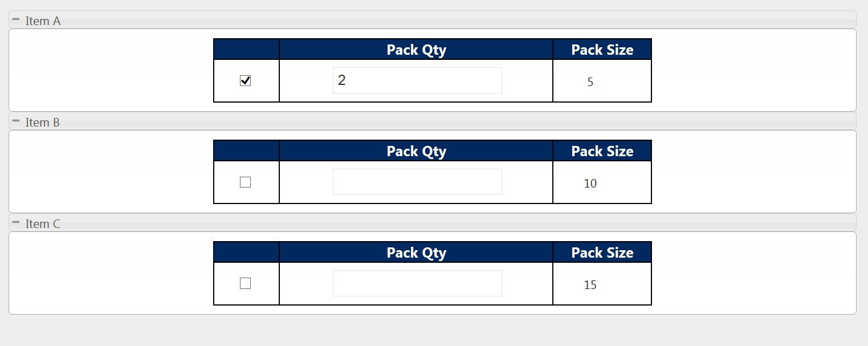
Task: Click the Item B section header
Action: pos(42,122)
